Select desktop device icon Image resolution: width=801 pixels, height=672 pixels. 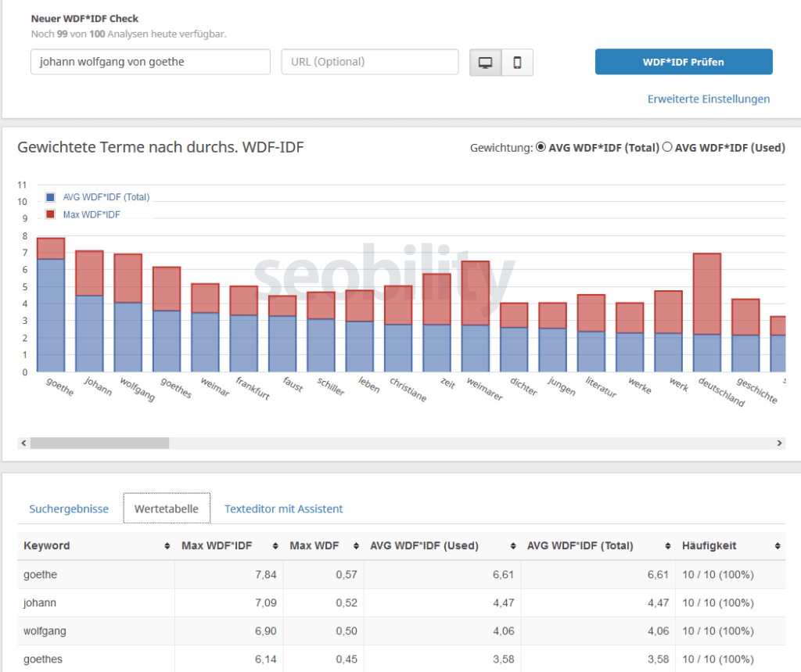(x=485, y=63)
